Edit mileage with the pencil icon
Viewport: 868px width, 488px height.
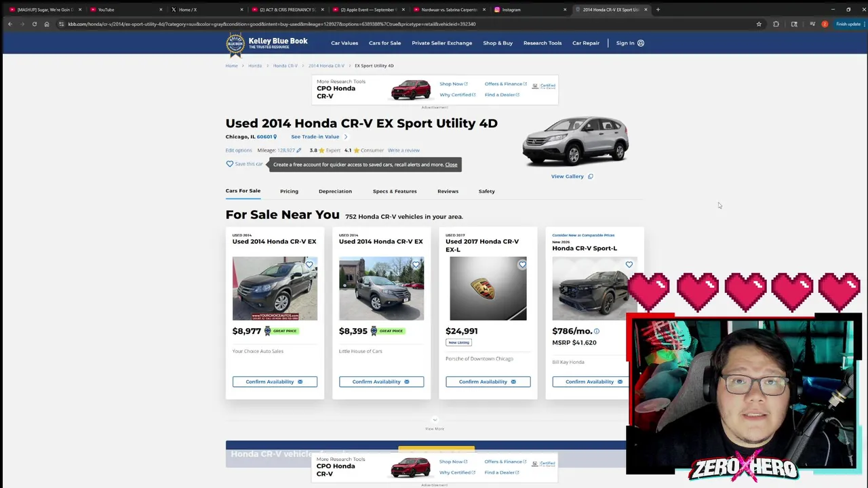(299, 150)
